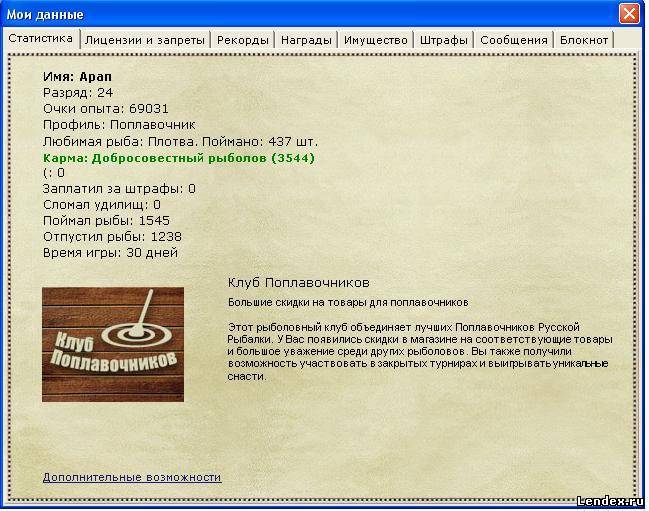Go to the Штрафы tab

click(444, 40)
